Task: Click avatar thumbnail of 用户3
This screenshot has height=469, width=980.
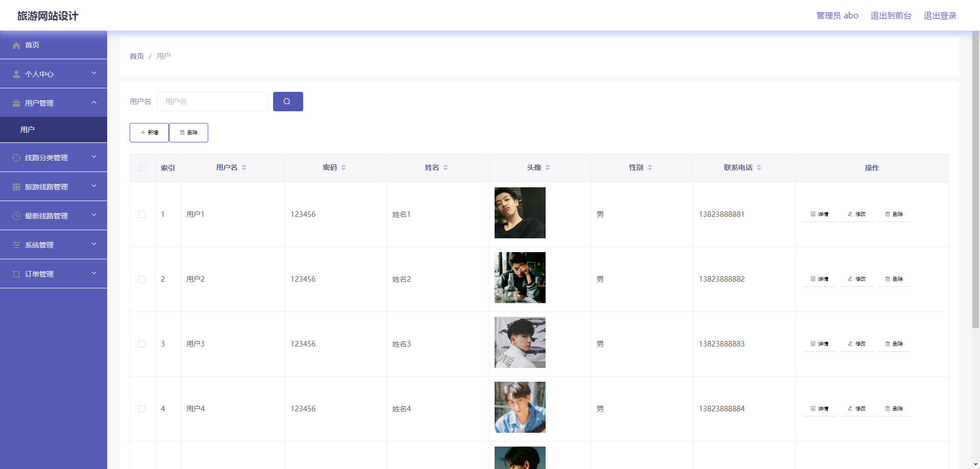Action: point(520,342)
